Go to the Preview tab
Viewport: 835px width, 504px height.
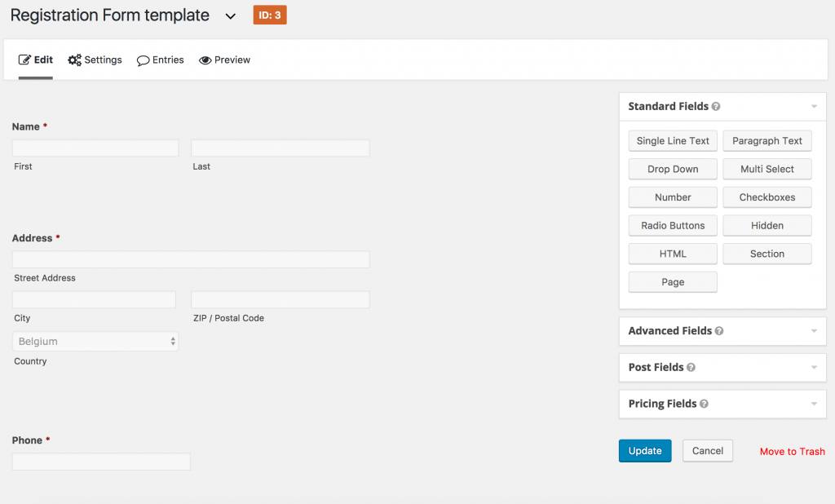[224, 60]
